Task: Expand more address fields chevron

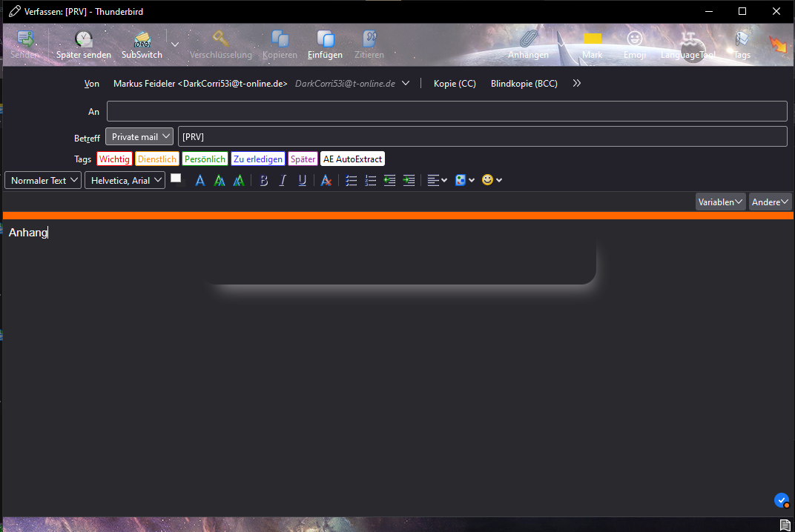Action: point(576,83)
